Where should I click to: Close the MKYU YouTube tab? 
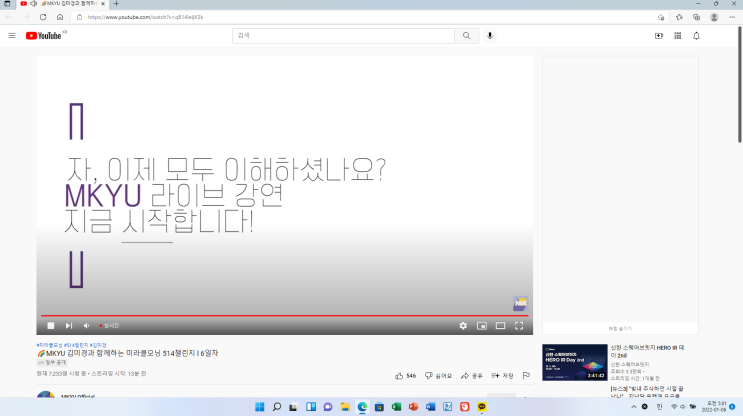pos(103,4)
